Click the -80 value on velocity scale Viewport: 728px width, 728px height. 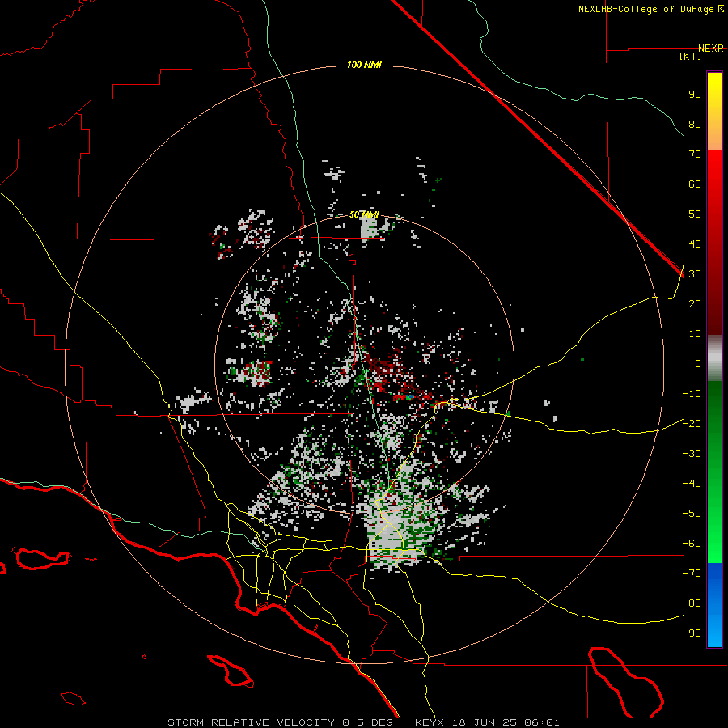tap(692, 603)
